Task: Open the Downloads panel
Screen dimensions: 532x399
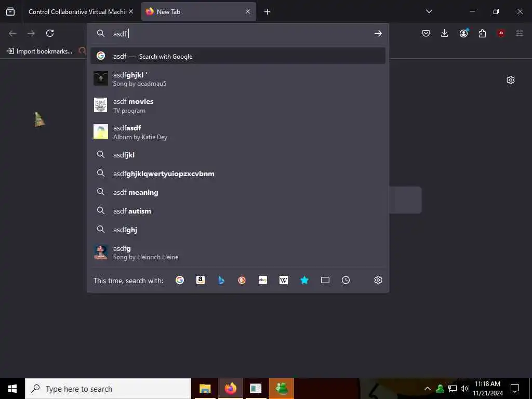Action: [x=445, y=33]
